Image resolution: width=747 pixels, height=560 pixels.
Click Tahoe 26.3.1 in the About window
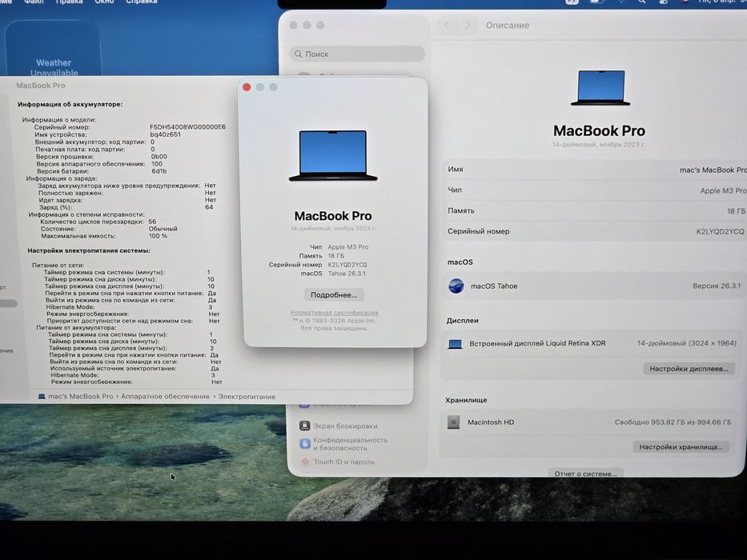tap(347, 274)
